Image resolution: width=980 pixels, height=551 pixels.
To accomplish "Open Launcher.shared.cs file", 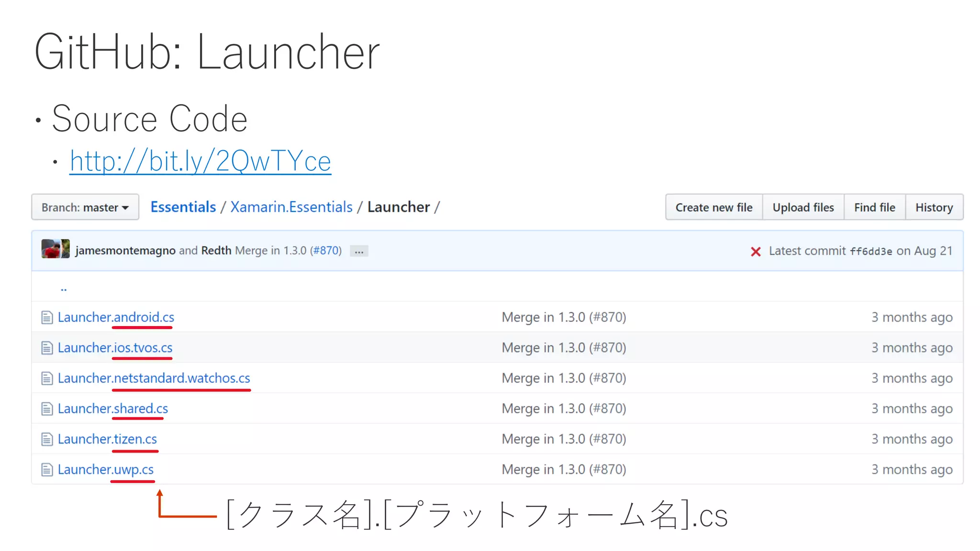I will (112, 408).
